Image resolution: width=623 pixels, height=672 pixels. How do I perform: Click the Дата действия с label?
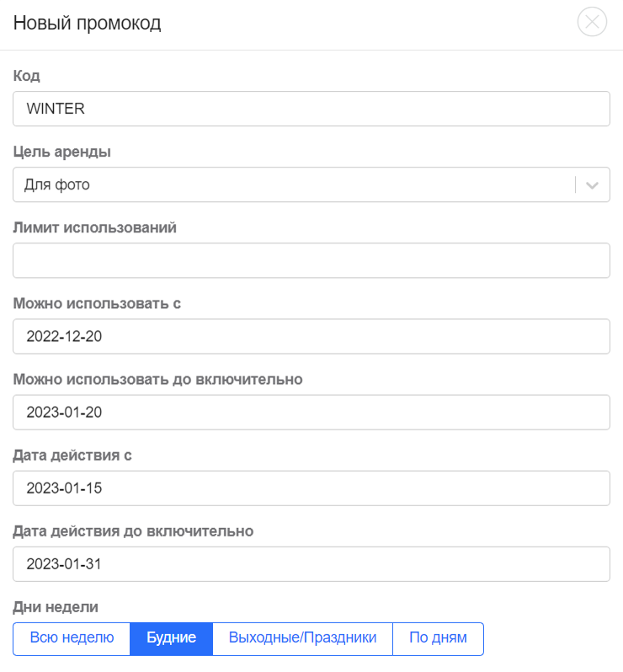(72, 455)
